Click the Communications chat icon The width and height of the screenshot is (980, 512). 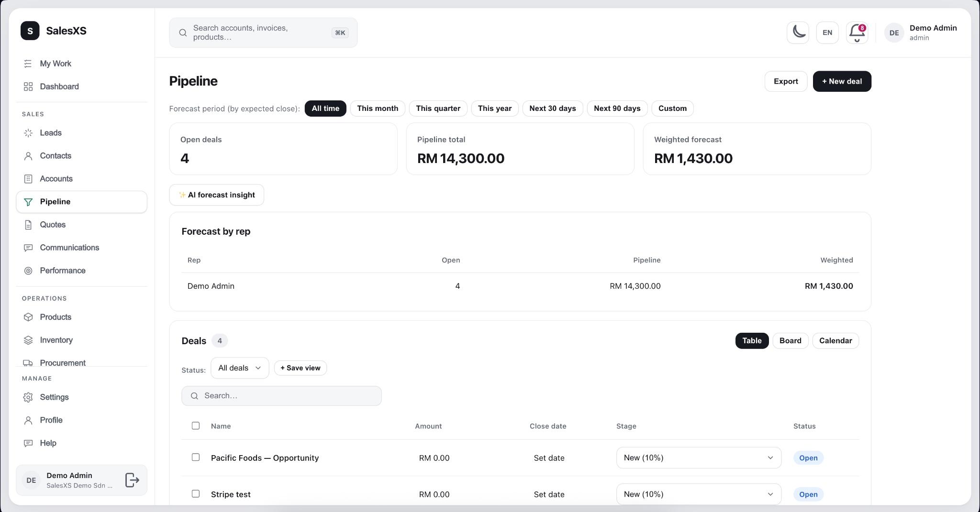click(28, 248)
